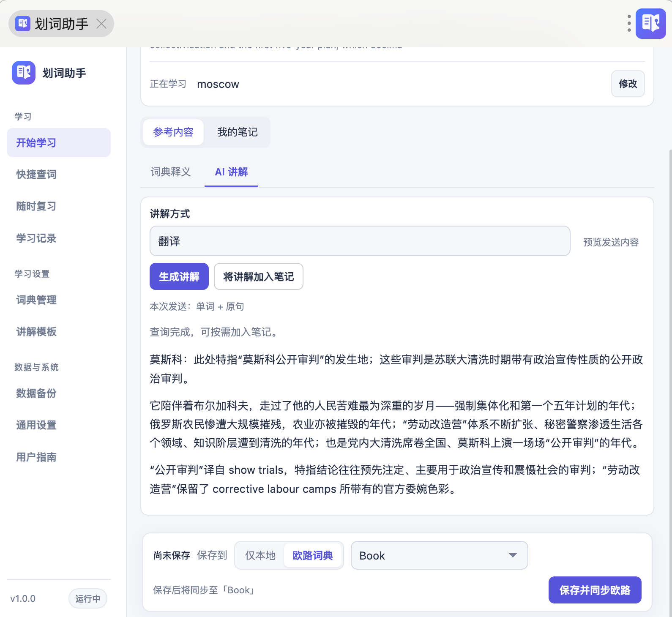The width and height of the screenshot is (672, 617).
Task: Click 预览发送内容 link
Action: coord(611,242)
